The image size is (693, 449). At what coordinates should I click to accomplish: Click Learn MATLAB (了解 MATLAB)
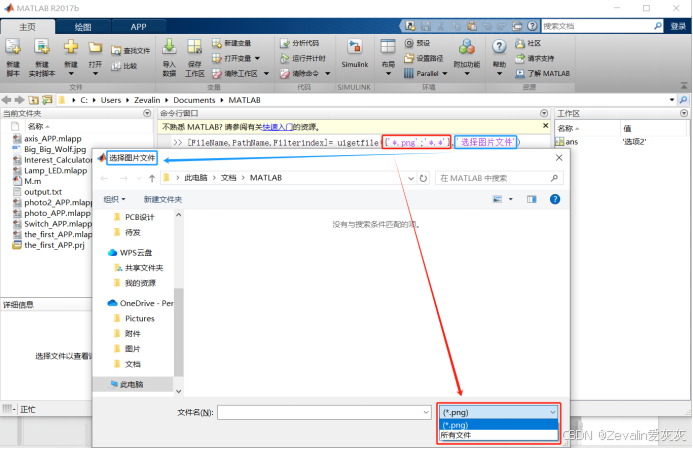click(543, 73)
